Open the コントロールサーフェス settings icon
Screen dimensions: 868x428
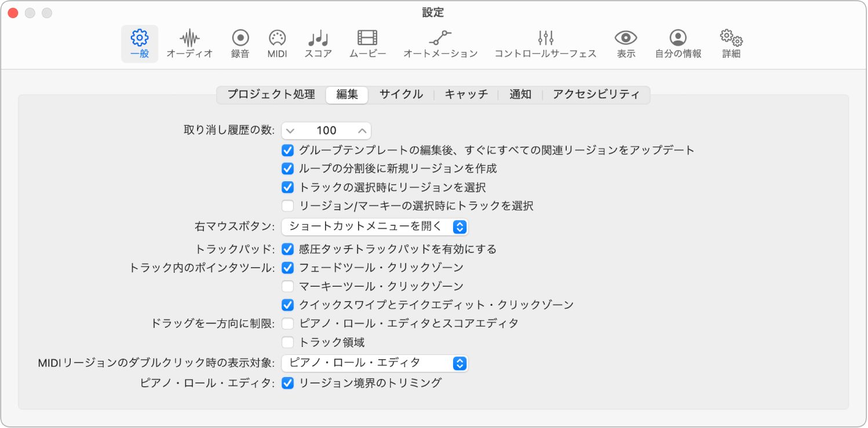tap(545, 43)
